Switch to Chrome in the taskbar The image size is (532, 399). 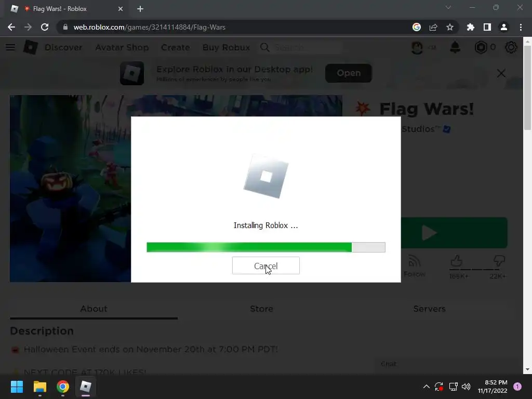(x=63, y=387)
